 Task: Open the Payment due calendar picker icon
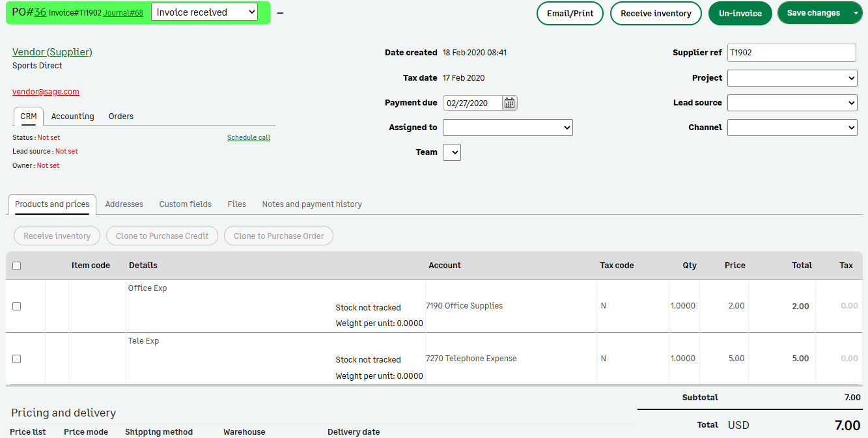pyautogui.click(x=510, y=103)
